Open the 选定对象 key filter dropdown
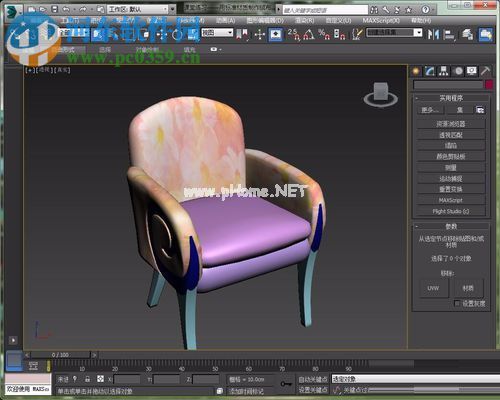The height and width of the screenshot is (400, 500). point(415,379)
